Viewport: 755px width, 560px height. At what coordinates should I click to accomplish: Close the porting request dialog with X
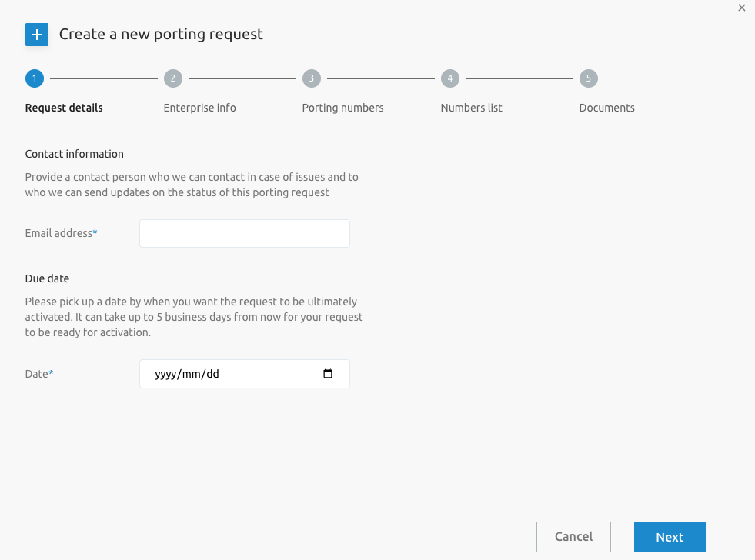(x=741, y=8)
